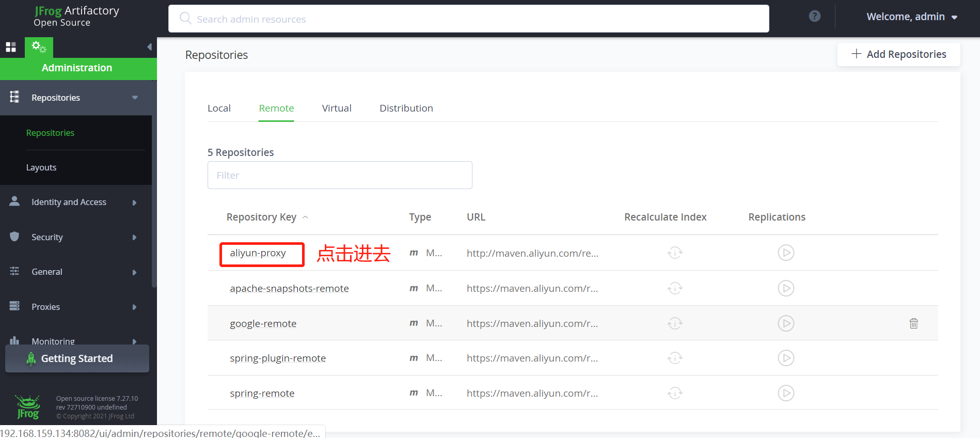Screen dimensions: 980x438
Task: Click the Security shield icon
Action: pos(14,237)
